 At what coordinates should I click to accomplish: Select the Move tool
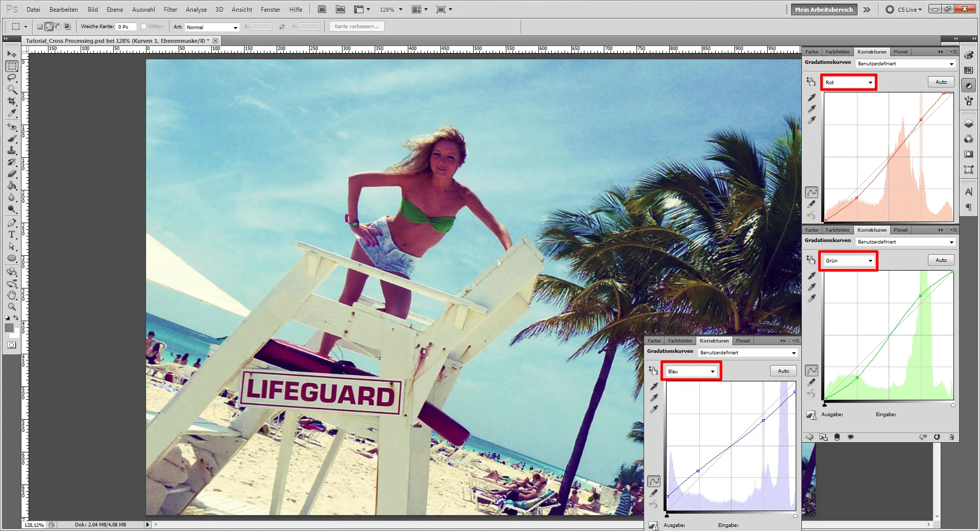[x=12, y=54]
